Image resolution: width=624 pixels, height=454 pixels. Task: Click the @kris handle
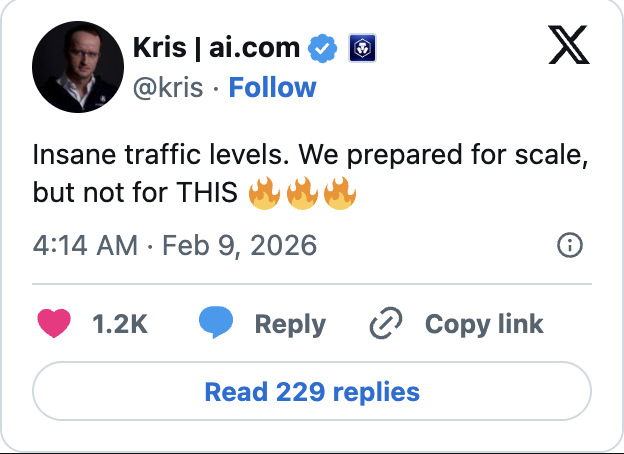tap(167, 88)
